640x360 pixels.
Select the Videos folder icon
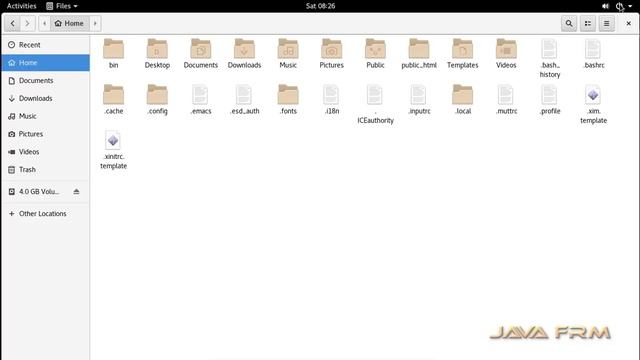506,49
